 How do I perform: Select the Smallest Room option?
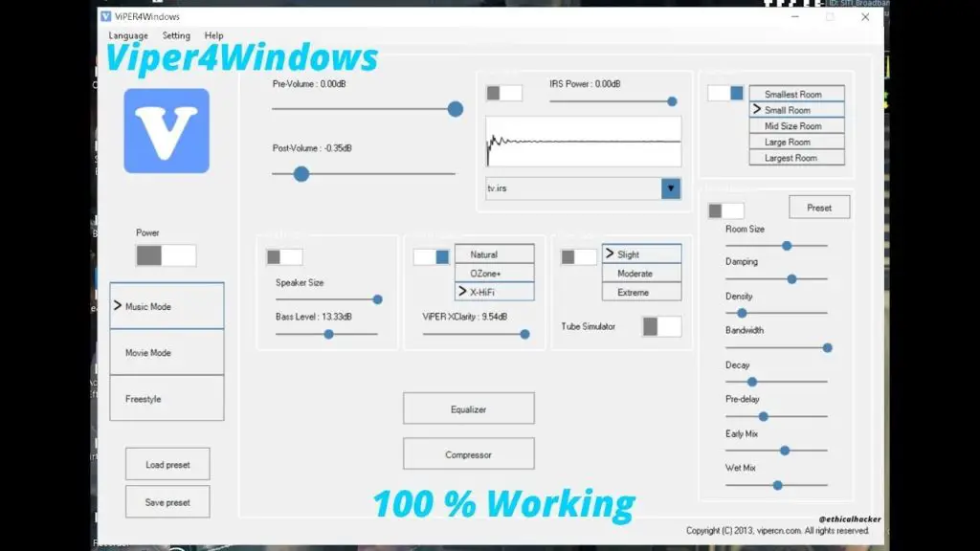pyautogui.click(x=797, y=94)
